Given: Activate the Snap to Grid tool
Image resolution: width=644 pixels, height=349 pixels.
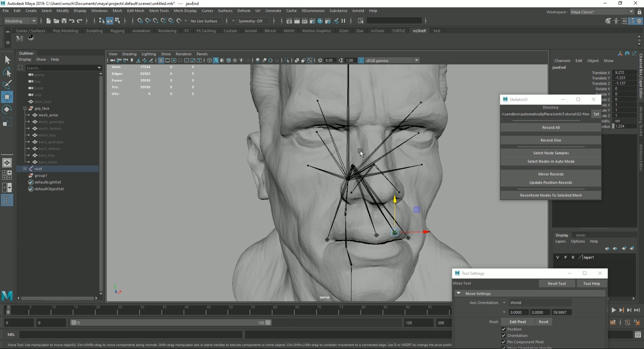Looking at the screenshot, I should [x=141, y=21].
